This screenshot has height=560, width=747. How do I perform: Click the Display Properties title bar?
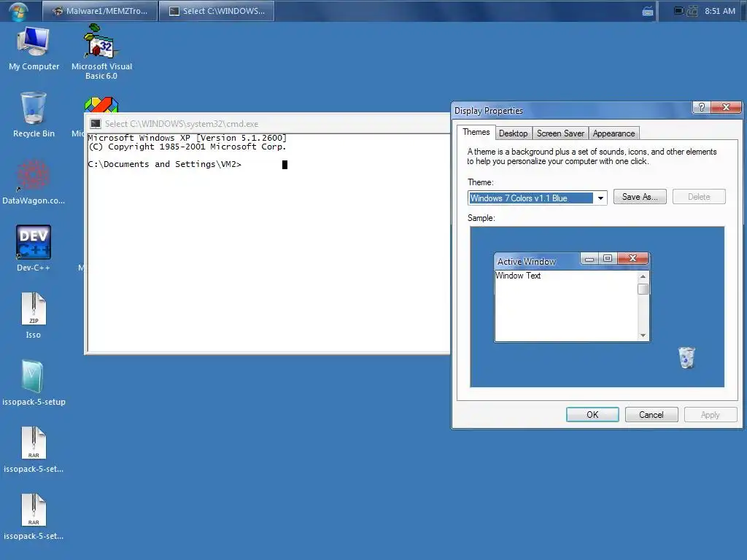coord(572,111)
